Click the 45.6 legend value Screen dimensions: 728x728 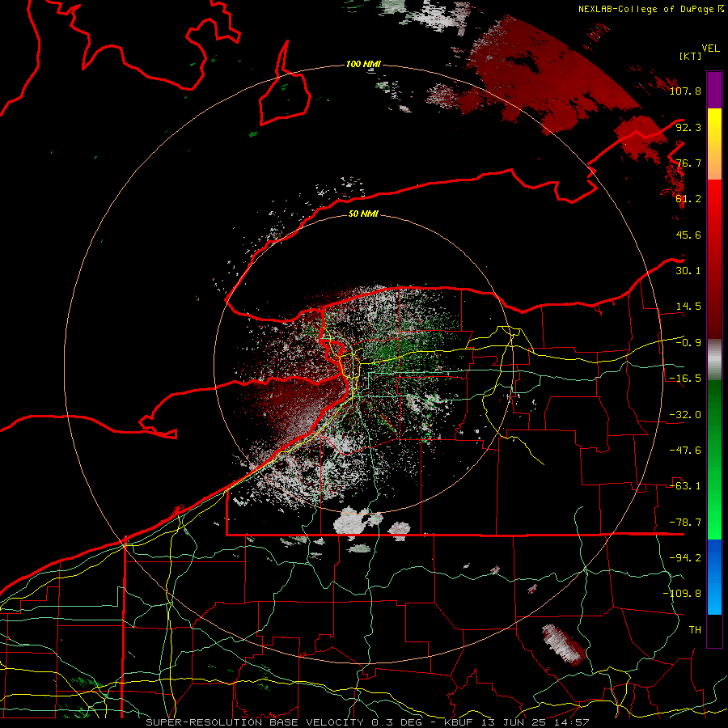(688, 235)
